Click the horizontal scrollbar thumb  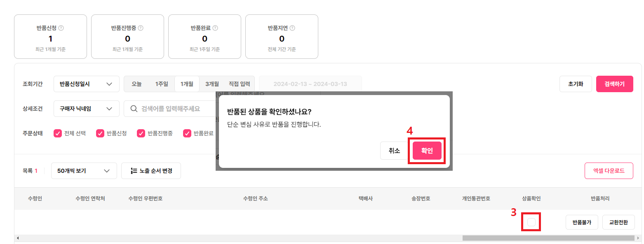click(x=548, y=238)
